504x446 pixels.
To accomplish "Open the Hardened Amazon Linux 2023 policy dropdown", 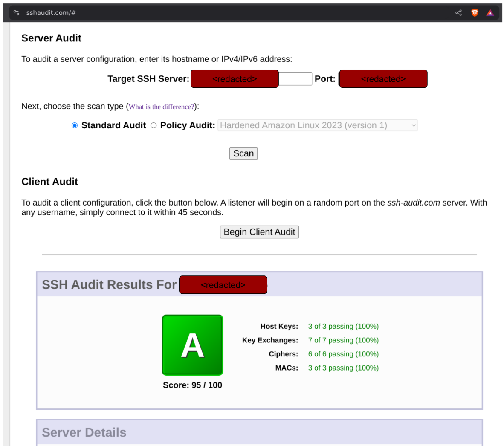I will 318,125.
